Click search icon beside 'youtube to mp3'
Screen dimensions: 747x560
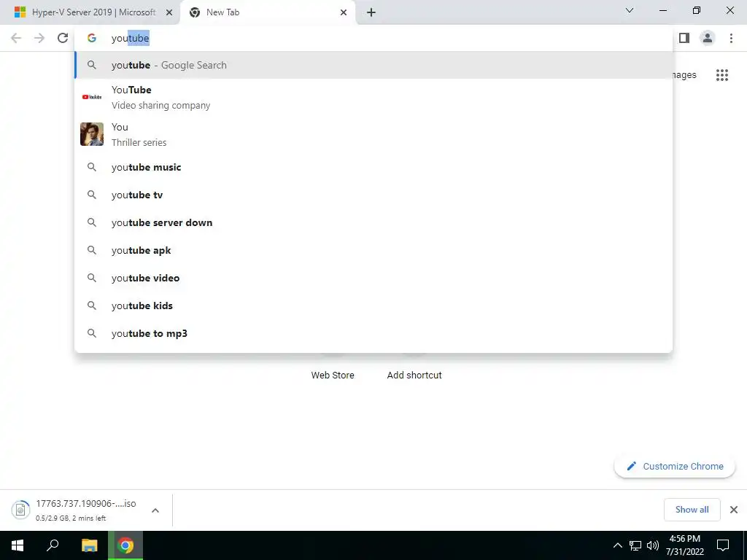(92, 333)
